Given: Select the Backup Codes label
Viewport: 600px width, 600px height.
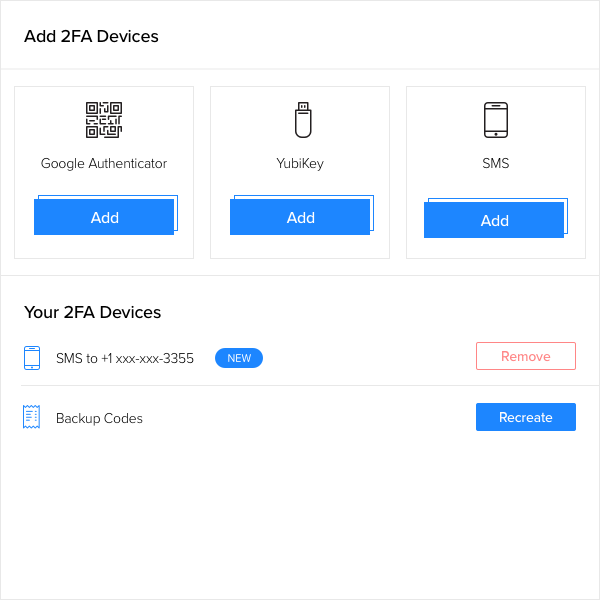Looking at the screenshot, I should (99, 418).
